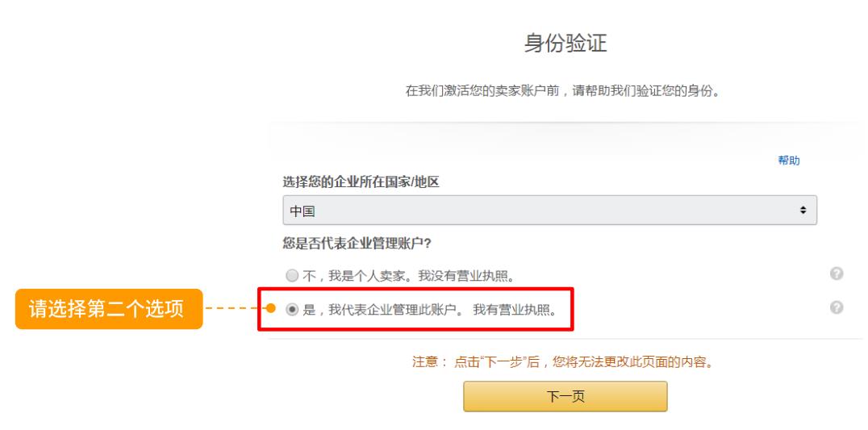Click the '选择您的企业所在国家/地区' field label
This screenshot has width=868, height=430.
tap(361, 182)
